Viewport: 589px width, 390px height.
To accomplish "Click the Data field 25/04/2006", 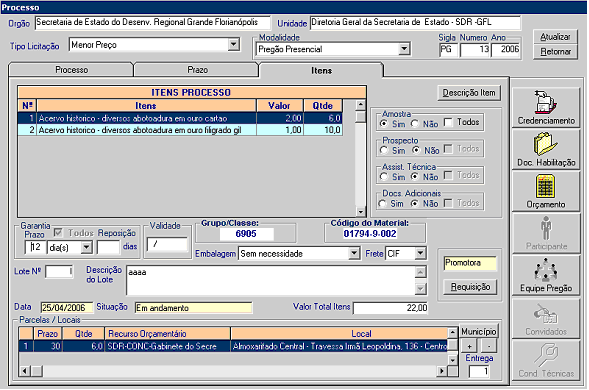I will [67, 308].
